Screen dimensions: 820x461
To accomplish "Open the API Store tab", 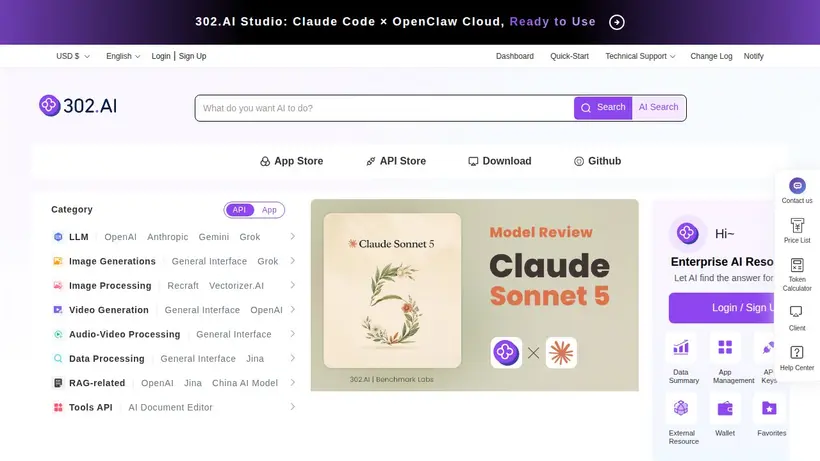I will coord(396,161).
